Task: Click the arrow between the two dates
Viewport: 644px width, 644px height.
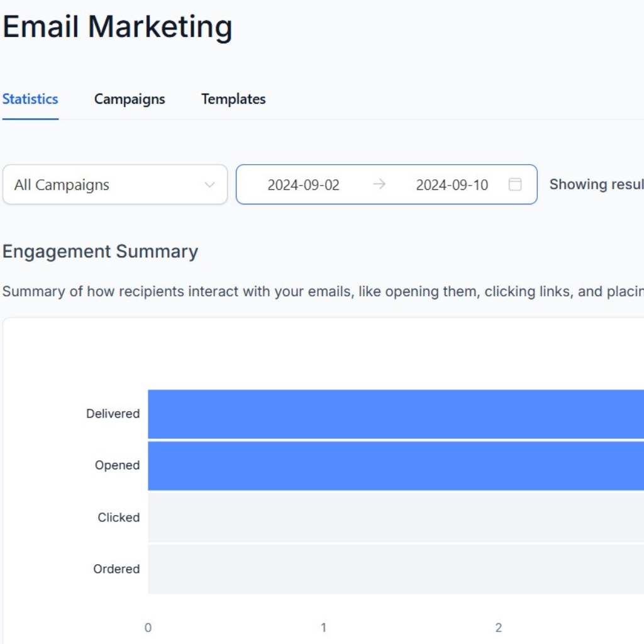Action: coord(379,184)
